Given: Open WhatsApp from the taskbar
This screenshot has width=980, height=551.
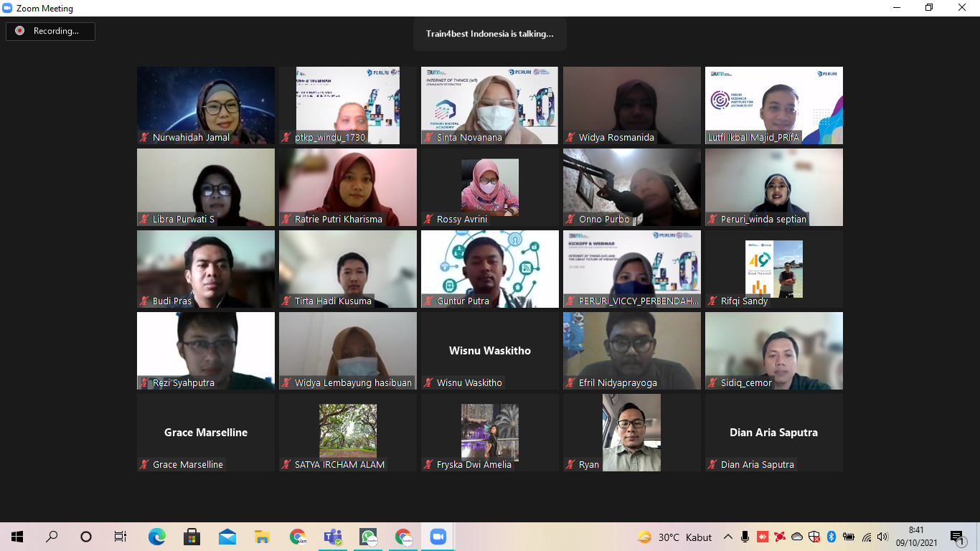Looking at the screenshot, I should pyautogui.click(x=368, y=537).
